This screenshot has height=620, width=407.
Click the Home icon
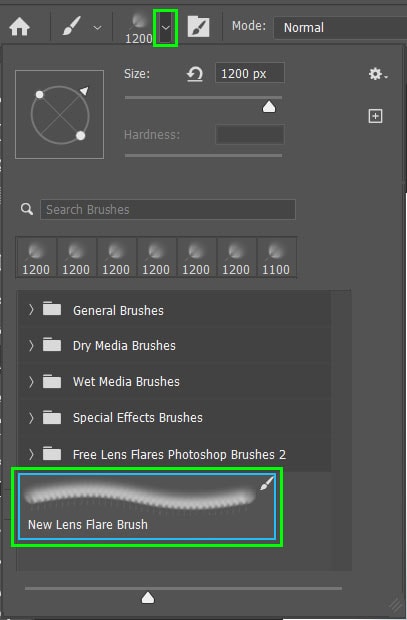click(x=20, y=27)
